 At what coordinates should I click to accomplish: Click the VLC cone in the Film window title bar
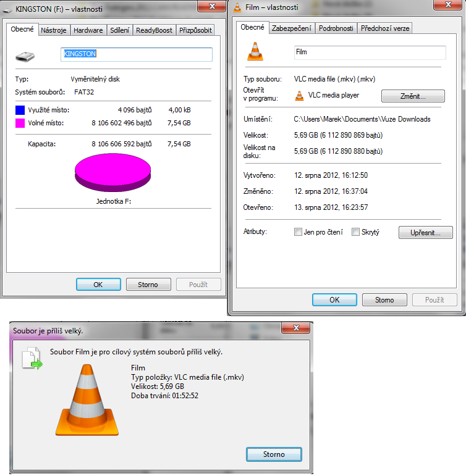pyautogui.click(x=237, y=7)
